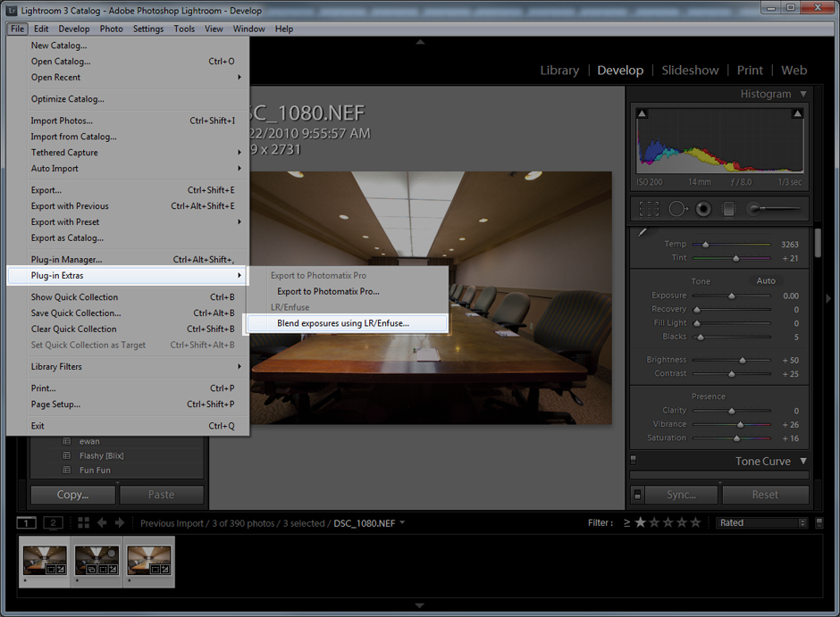Image resolution: width=840 pixels, height=617 pixels.
Task: Go back with filmstrip left arrow
Action: tap(102, 523)
